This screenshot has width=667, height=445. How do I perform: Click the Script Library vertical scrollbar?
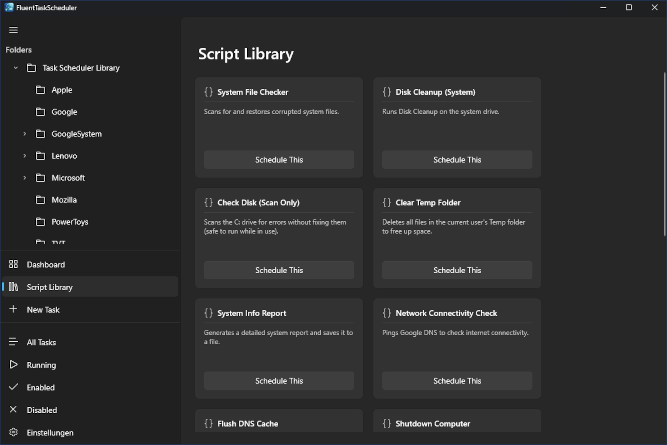[663, 150]
